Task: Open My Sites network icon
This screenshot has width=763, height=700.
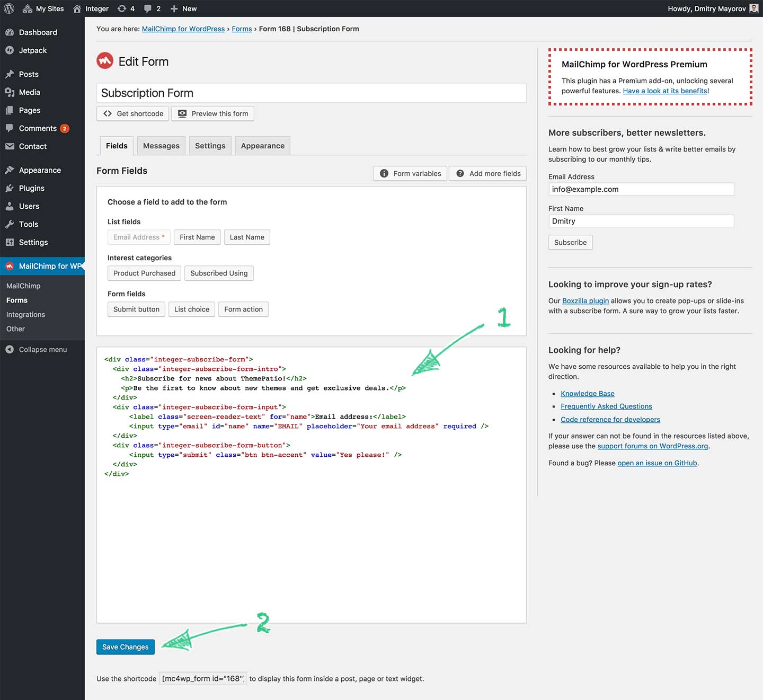Action: [28, 8]
